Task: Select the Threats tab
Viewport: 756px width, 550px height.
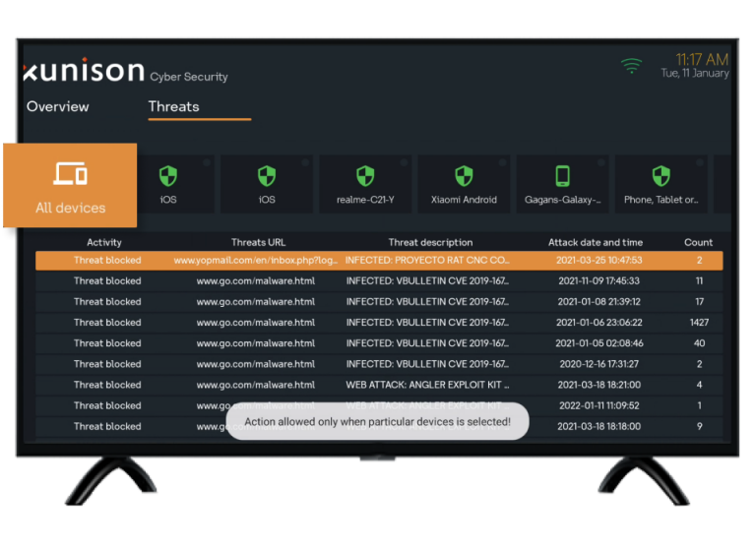Action: tap(173, 106)
